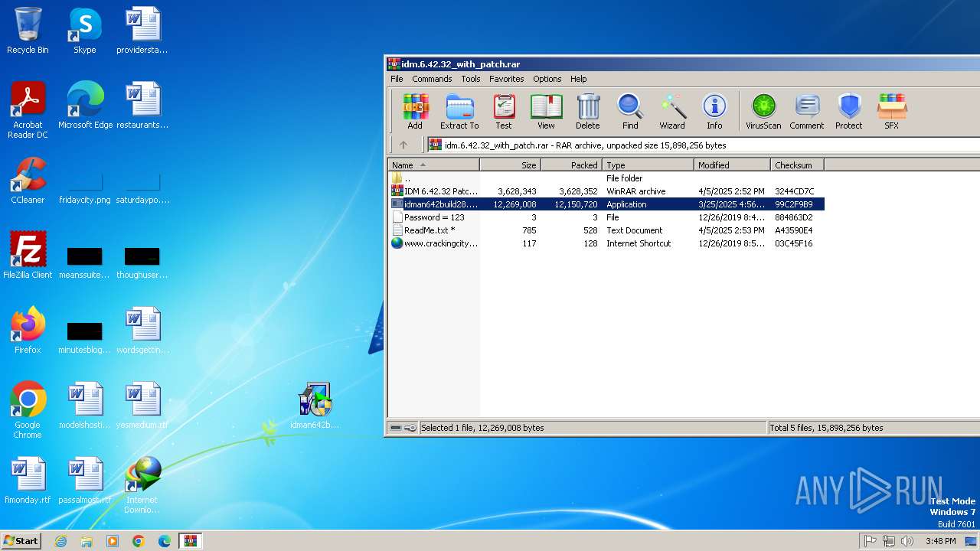Open Windows Media Player from the taskbar
The height and width of the screenshot is (551, 980).
pos(113,541)
